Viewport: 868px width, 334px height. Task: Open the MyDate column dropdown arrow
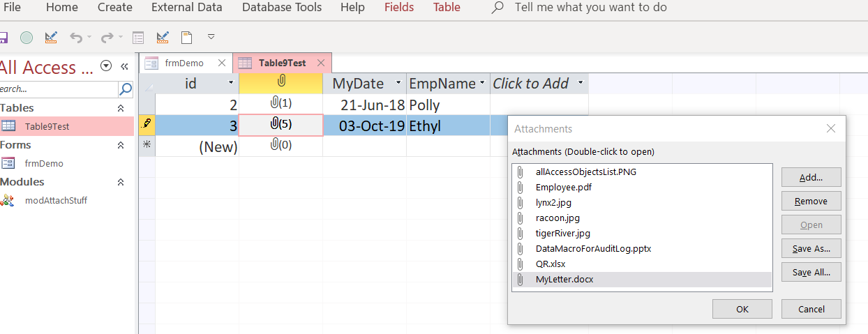tap(398, 84)
